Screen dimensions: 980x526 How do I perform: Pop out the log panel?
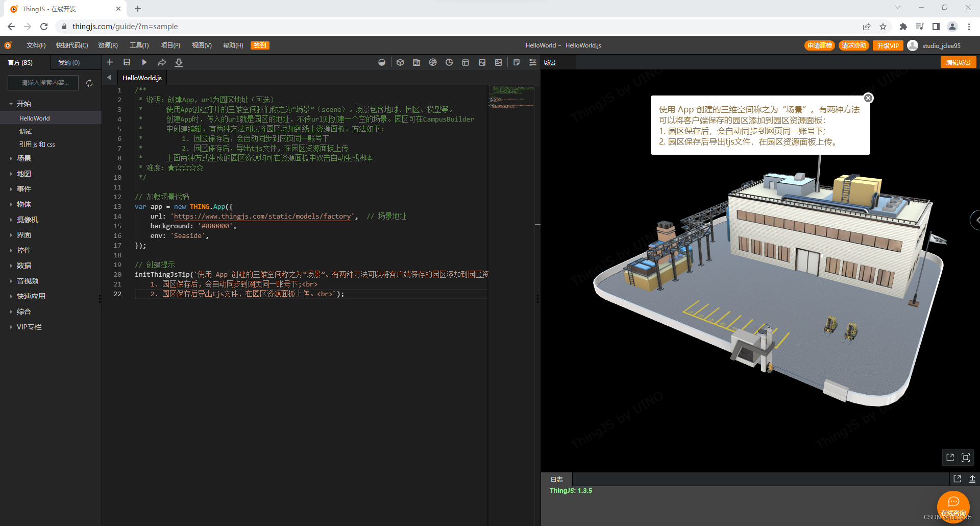click(x=957, y=479)
